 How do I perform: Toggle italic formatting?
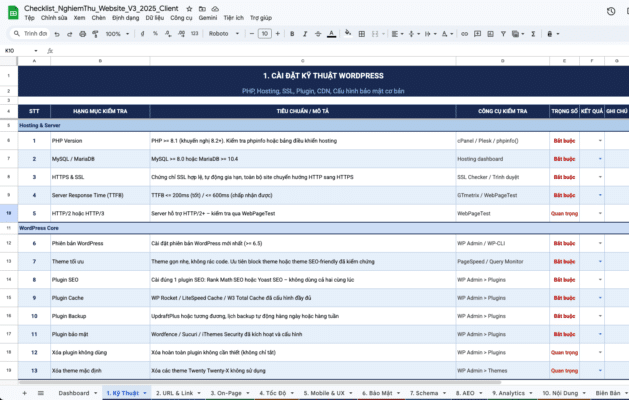305,34
